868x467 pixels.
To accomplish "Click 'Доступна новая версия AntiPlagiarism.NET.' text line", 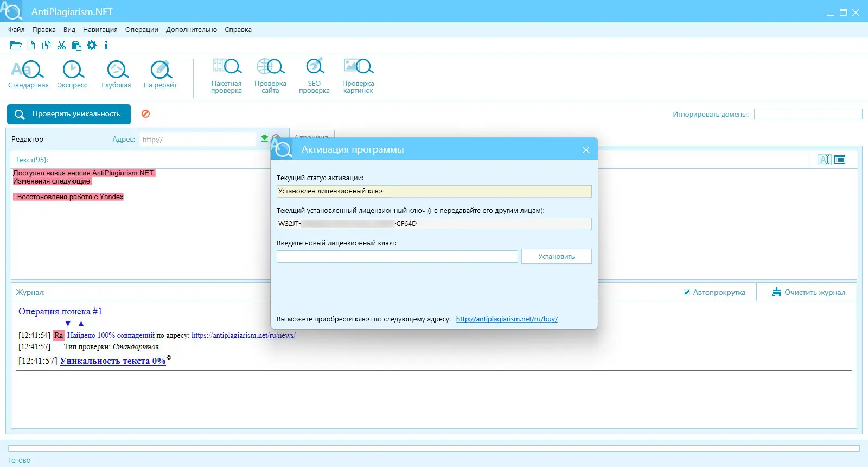I will coord(84,173).
